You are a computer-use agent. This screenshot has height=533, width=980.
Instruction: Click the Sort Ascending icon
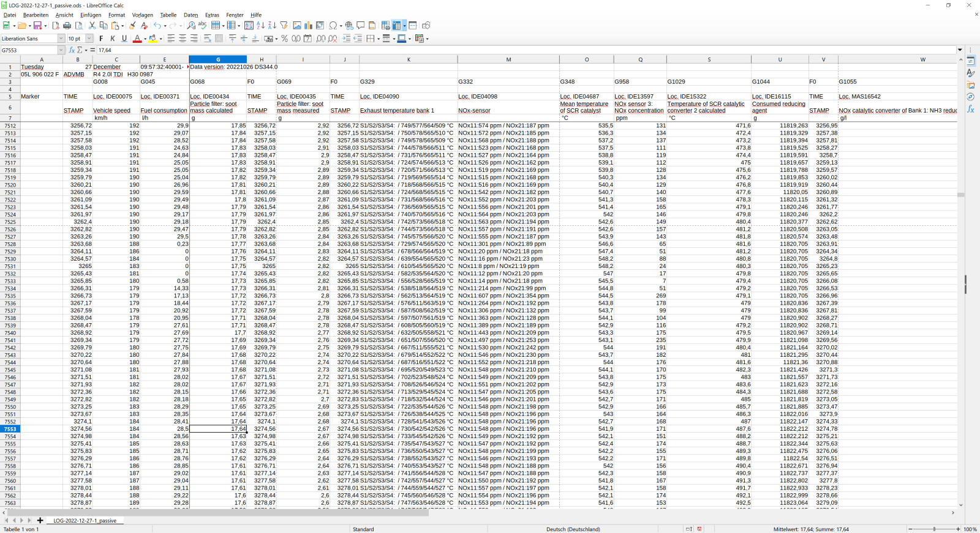[x=261, y=26]
